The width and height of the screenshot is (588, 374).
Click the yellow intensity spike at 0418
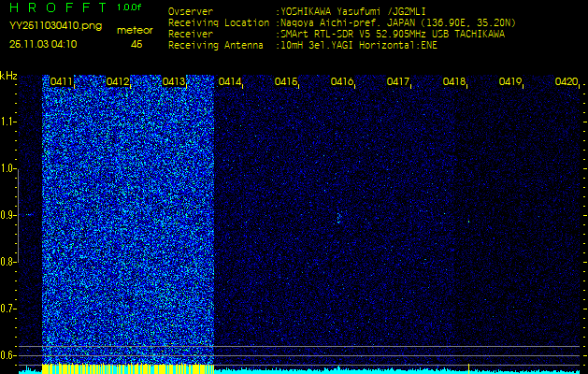click(468, 367)
